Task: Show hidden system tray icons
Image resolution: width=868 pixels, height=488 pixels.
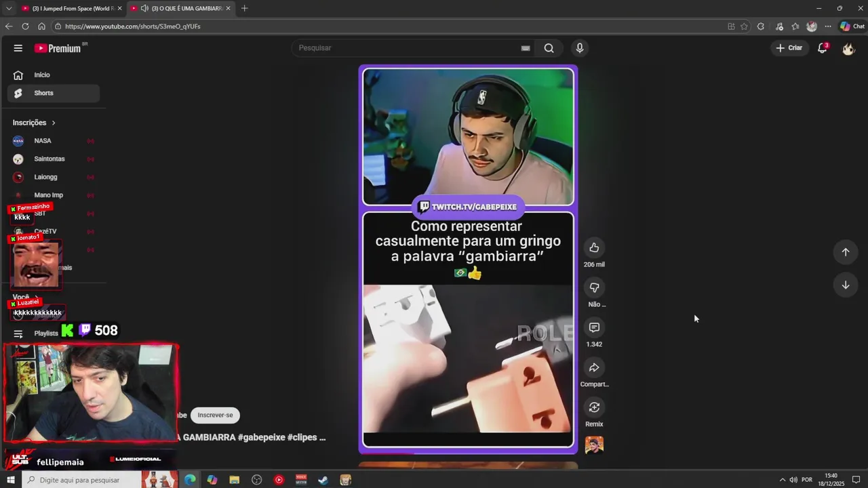Action: (783, 480)
